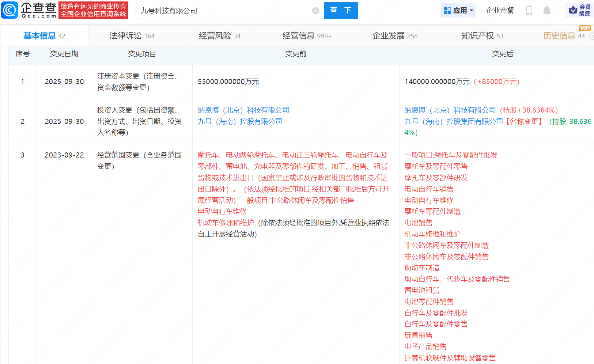Open the notifications bell
This screenshot has height=364, width=594.
click(x=546, y=11)
